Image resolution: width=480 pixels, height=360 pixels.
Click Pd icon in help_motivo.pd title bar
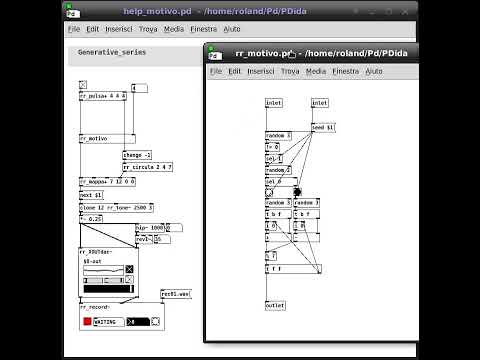point(72,12)
